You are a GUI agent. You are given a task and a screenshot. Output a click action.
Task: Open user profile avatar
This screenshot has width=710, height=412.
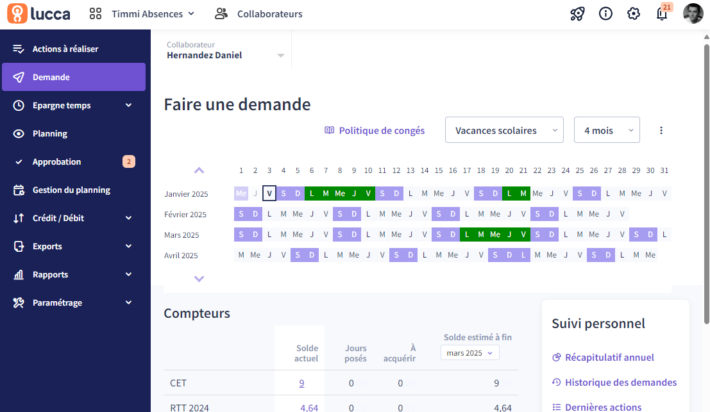pyautogui.click(x=693, y=14)
